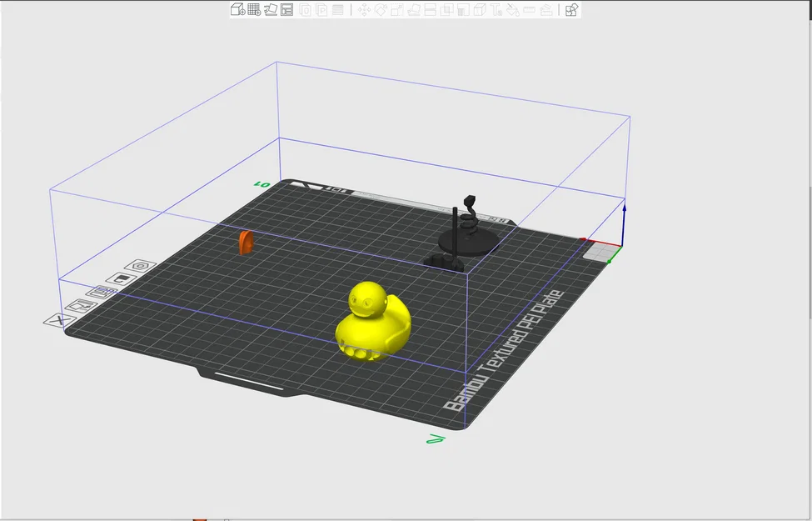The image size is (812, 521).
Task: Click the plate settings hexagon icon
Action: (140, 266)
